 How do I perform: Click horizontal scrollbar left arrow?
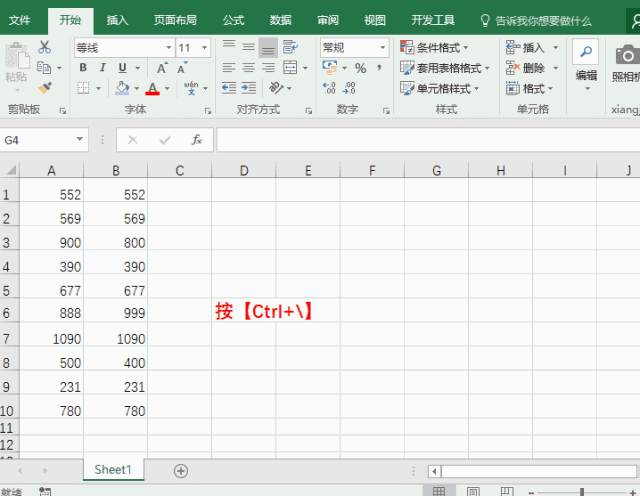[x=434, y=472]
